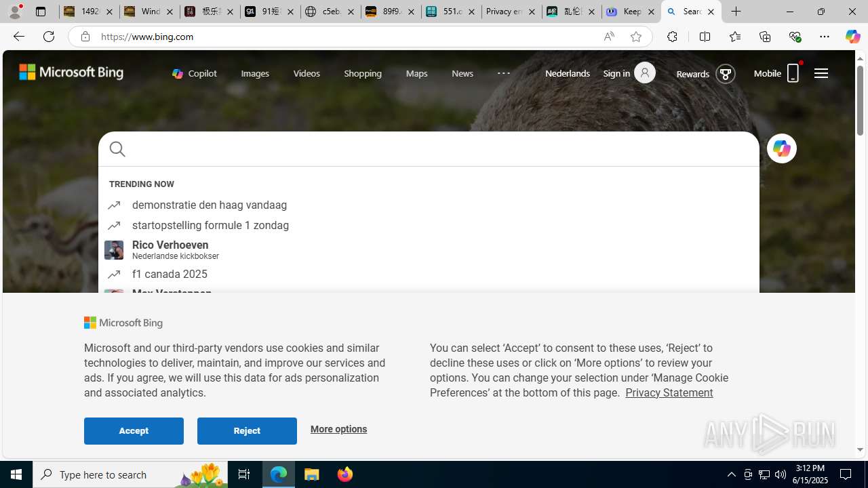
Task: Switch to Images search
Action: [255, 73]
